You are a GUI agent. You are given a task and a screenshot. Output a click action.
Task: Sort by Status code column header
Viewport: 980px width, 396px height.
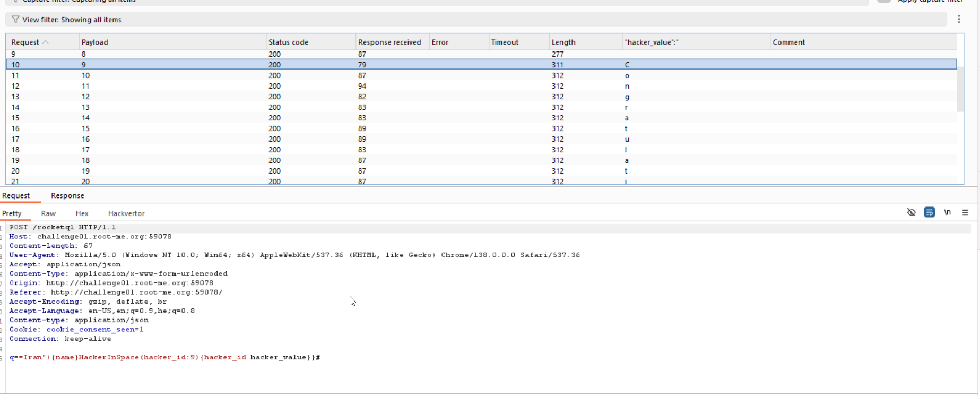coord(288,42)
